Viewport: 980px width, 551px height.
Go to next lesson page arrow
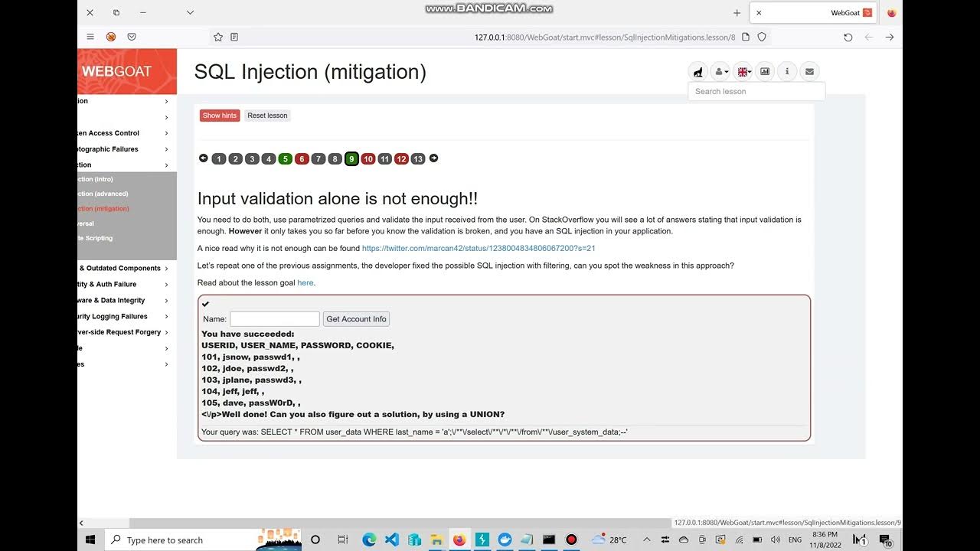point(433,158)
